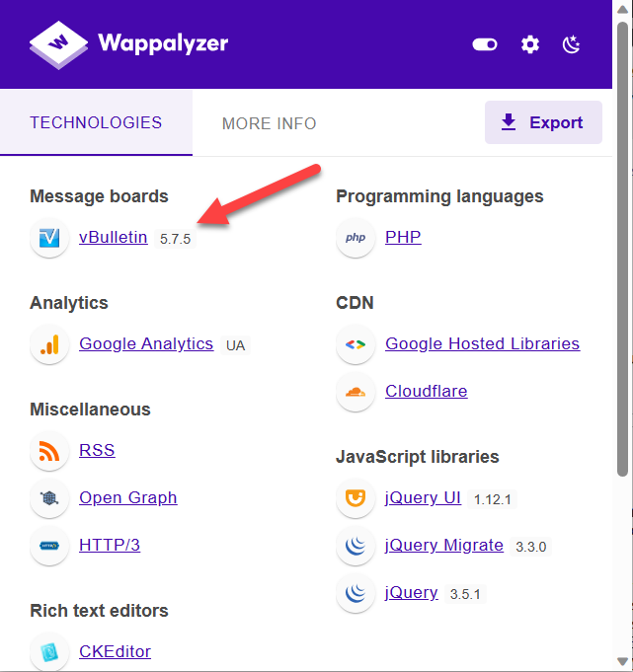Screen dimensions: 633x672
Task: Click the CKEditor icon
Action: tap(49, 652)
